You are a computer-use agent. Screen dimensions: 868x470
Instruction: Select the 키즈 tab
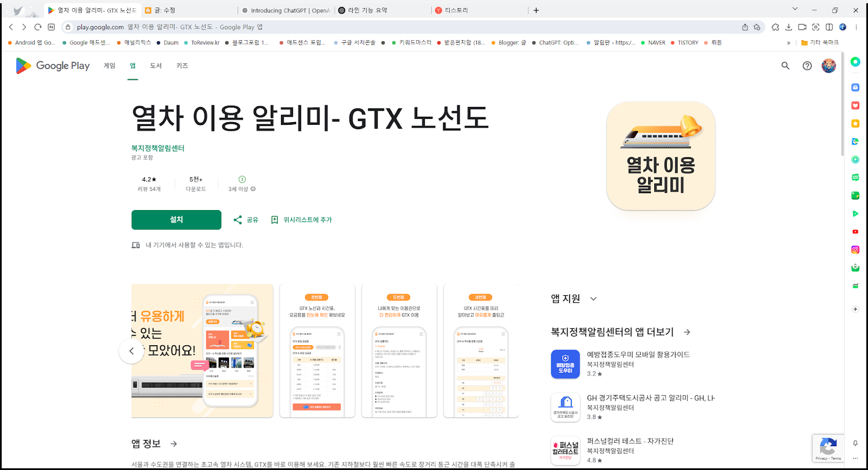pos(182,66)
